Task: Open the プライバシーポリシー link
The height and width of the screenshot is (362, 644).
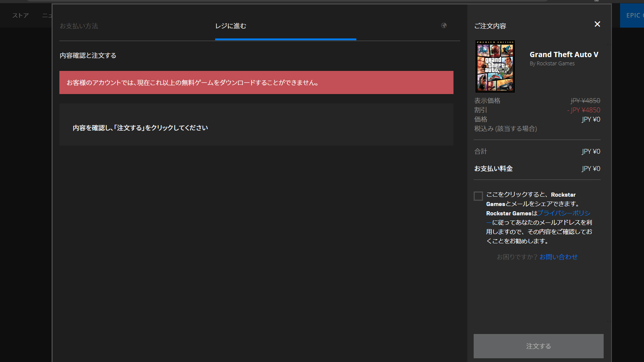Action: [564, 213]
